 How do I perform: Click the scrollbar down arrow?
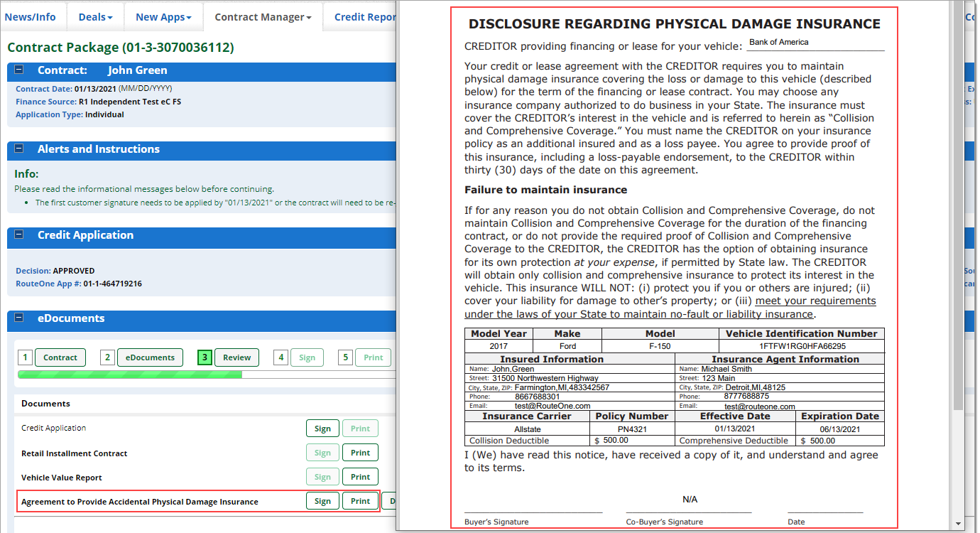tap(958, 524)
